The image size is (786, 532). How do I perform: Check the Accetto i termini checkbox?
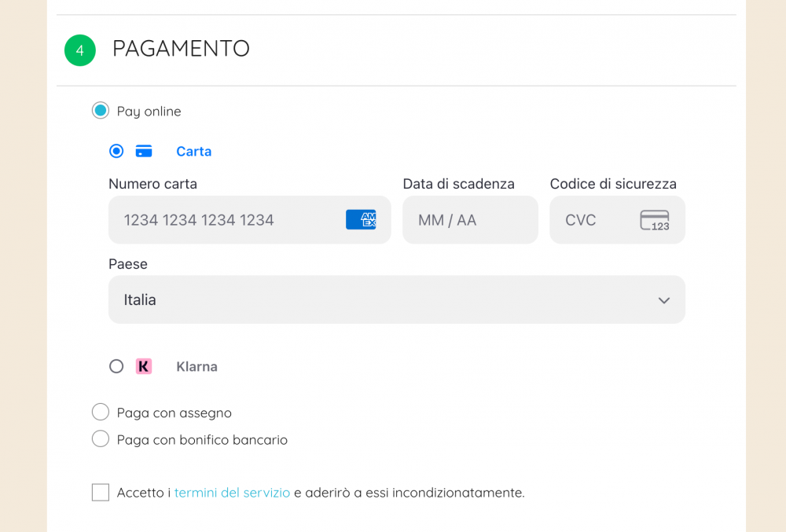[100, 492]
